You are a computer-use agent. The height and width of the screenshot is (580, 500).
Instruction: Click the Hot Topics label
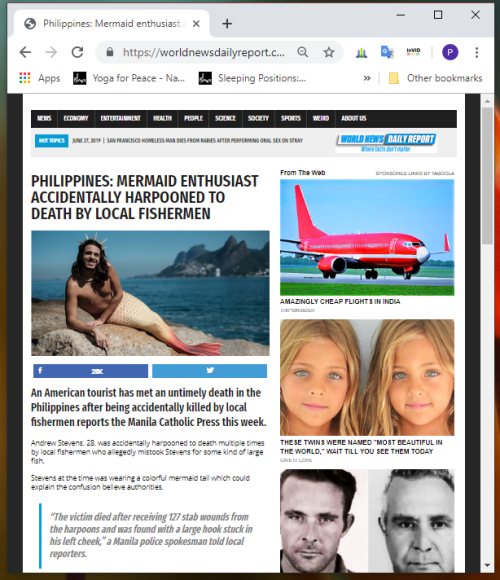(x=51, y=141)
